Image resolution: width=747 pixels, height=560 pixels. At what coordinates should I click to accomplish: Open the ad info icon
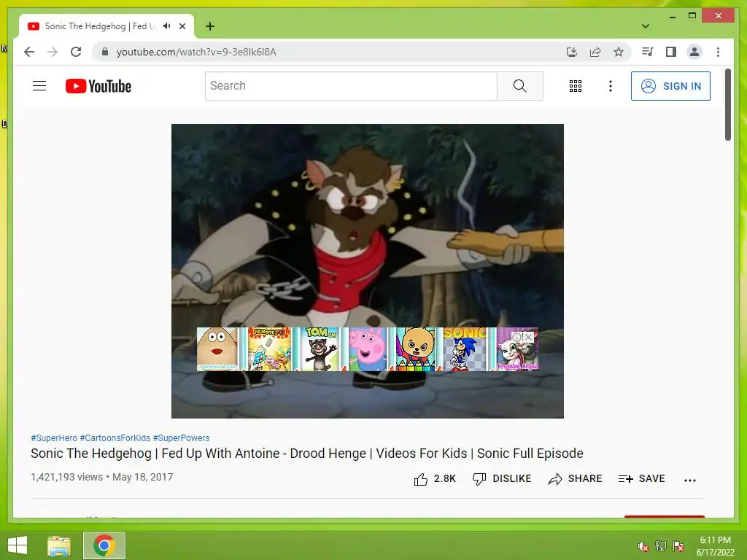coord(517,337)
